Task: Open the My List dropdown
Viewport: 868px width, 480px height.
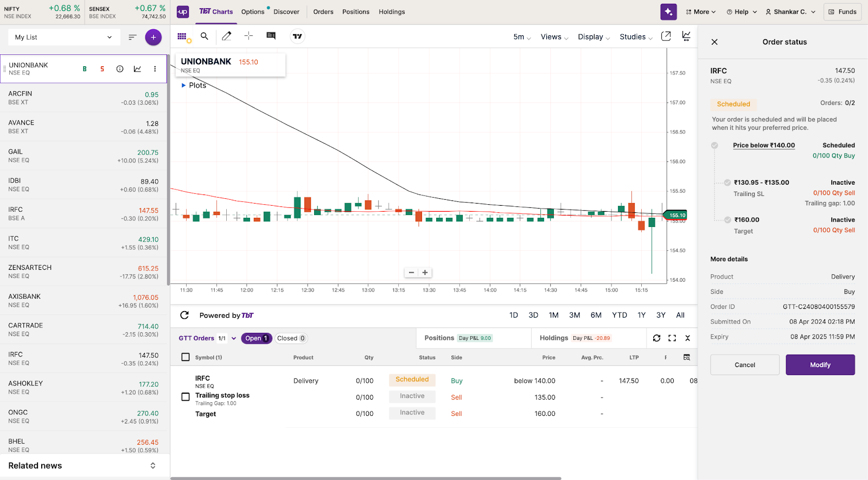Action: point(63,37)
